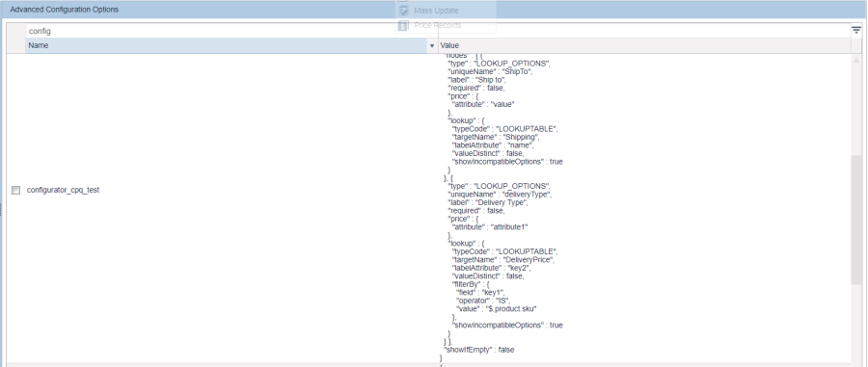This screenshot has height=367, width=868.
Task: Click the line "operator" : "IS"
Action: point(483,301)
